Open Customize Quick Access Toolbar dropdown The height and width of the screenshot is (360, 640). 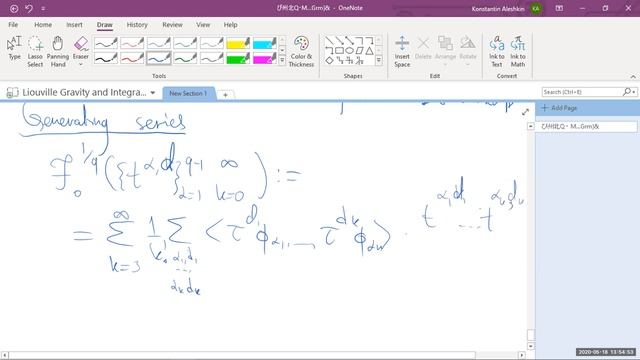[43, 8]
